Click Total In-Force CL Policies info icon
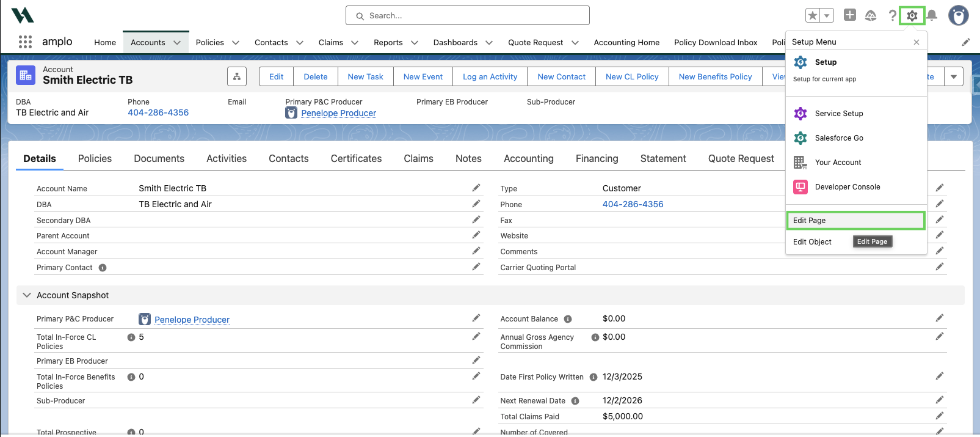The image size is (980, 437). pos(131,337)
